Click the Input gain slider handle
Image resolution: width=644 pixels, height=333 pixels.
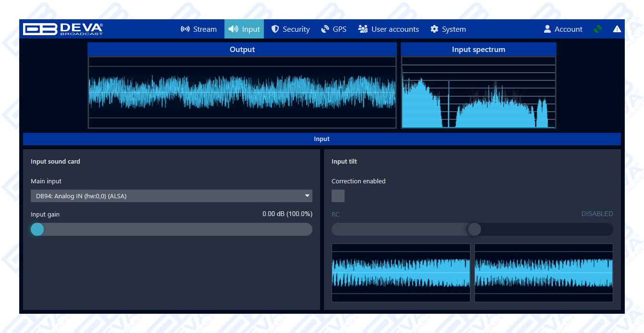coord(37,230)
